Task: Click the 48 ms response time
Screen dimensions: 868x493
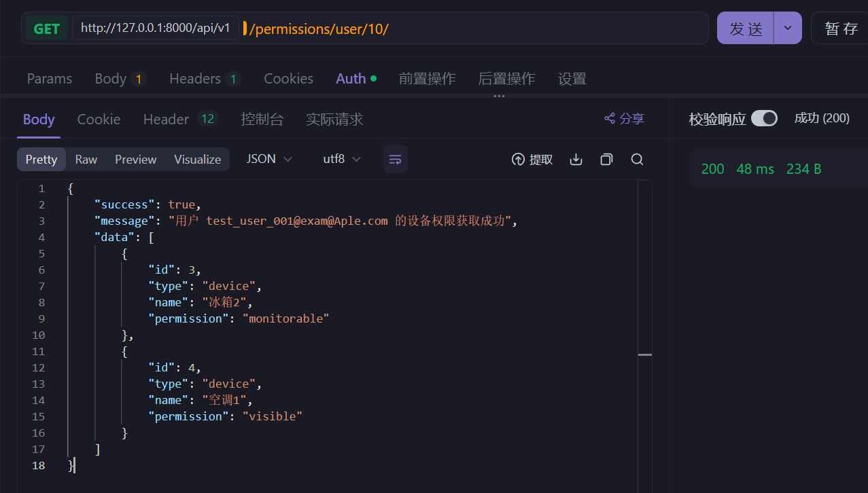Action: point(755,169)
